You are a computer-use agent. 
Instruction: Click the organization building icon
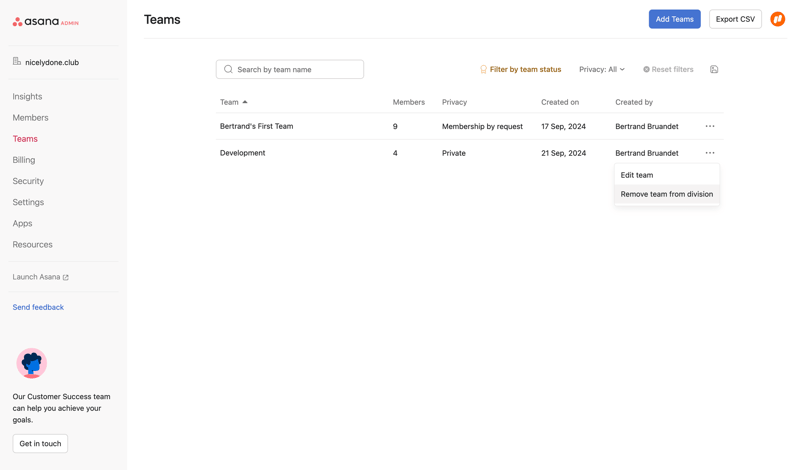coord(17,62)
